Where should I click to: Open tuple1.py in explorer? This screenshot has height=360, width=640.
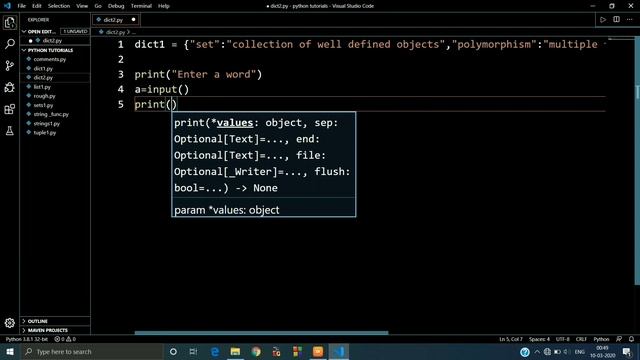(x=45, y=133)
